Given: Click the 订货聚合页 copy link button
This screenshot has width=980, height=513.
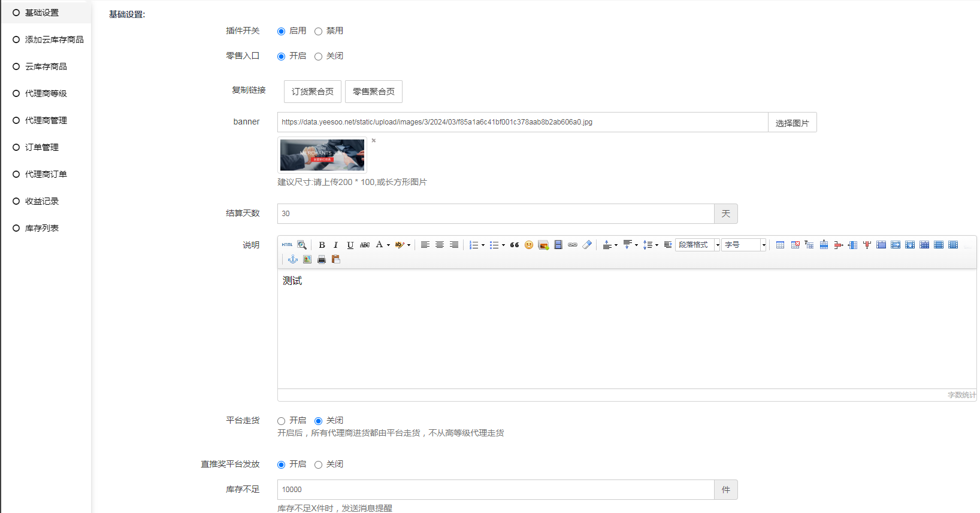Looking at the screenshot, I should 312,92.
